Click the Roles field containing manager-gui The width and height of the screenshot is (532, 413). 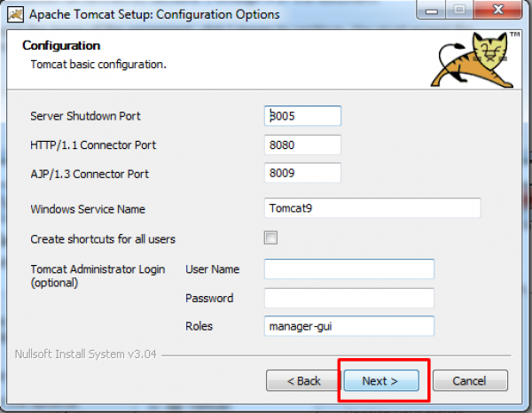coord(348,326)
